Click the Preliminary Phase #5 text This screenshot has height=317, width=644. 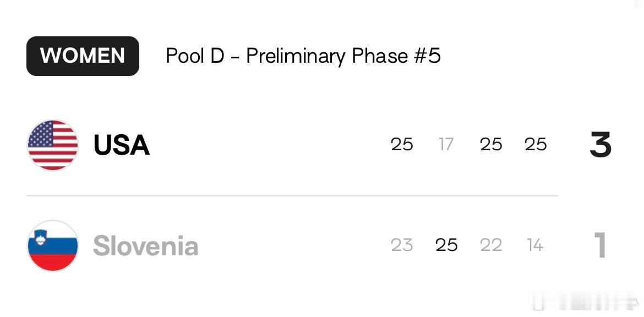coord(343,56)
